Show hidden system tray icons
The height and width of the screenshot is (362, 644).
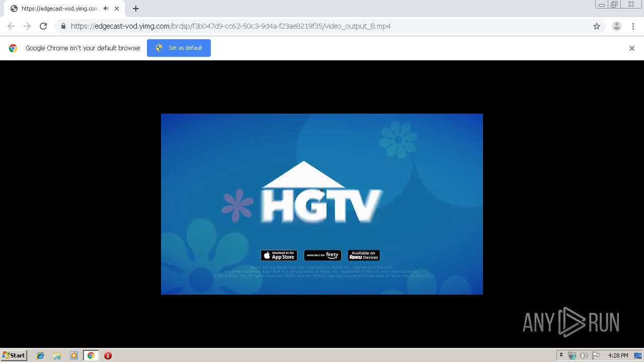pyautogui.click(x=561, y=355)
